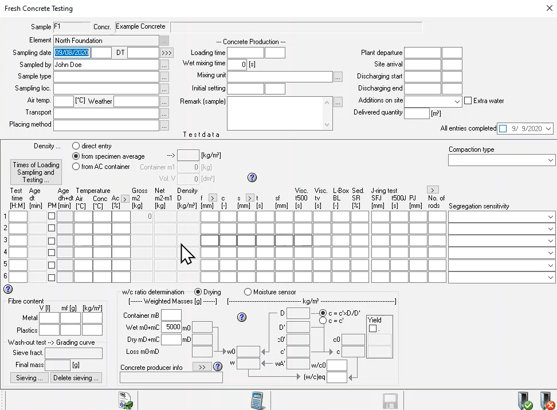The height and width of the screenshot is (410, 557).
Task: Select from specimen average density option
Action: [x=76, y=156]
